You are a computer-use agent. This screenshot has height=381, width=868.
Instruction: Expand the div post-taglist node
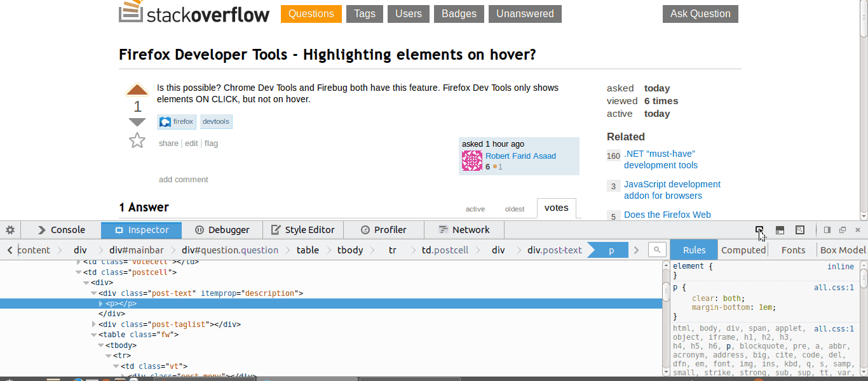pyautogui.click(x=93, y=324)
